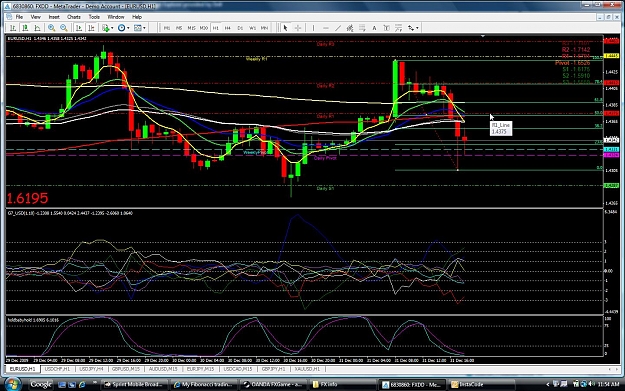
Task: Open the Windows Start menu
Action: [13, 385]
